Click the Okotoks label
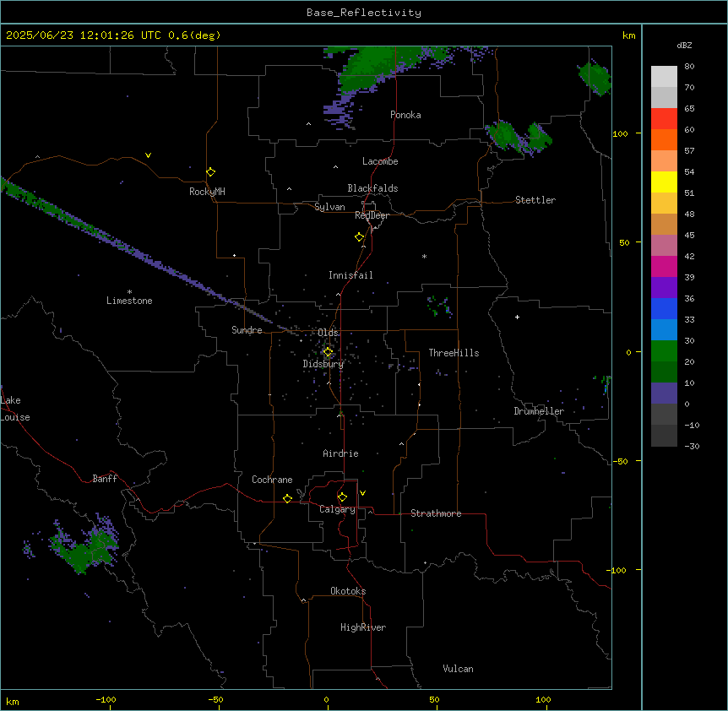This screenshot has width=728, height=711. (348, 591)
